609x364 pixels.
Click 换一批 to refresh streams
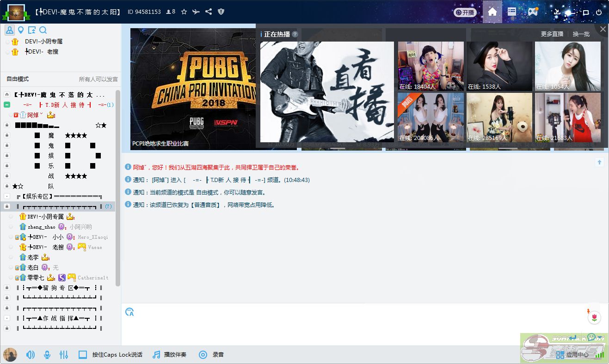(581, 34)
